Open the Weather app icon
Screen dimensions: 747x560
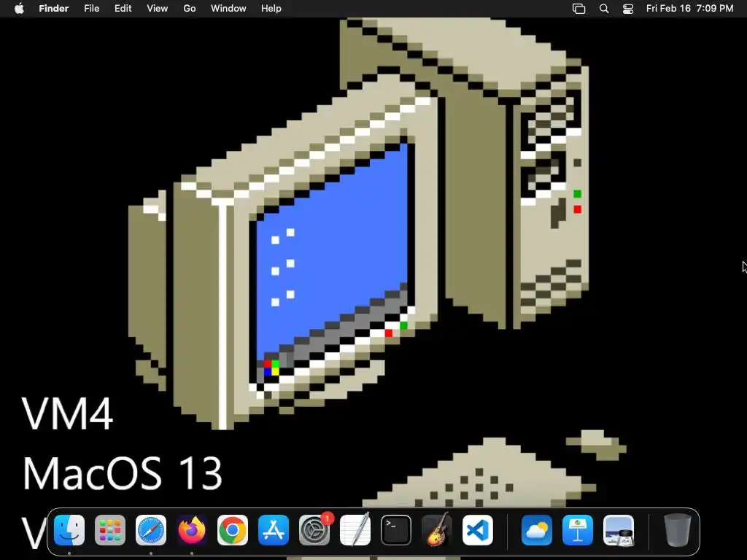pyautogui.click(x=537, y=530)
